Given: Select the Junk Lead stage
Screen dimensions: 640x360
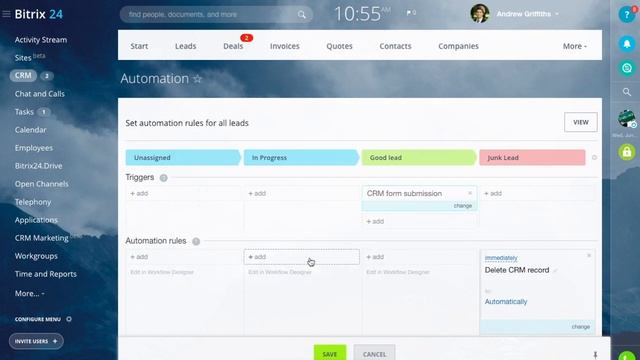Looking at the screenshot, I should [532, 158].
